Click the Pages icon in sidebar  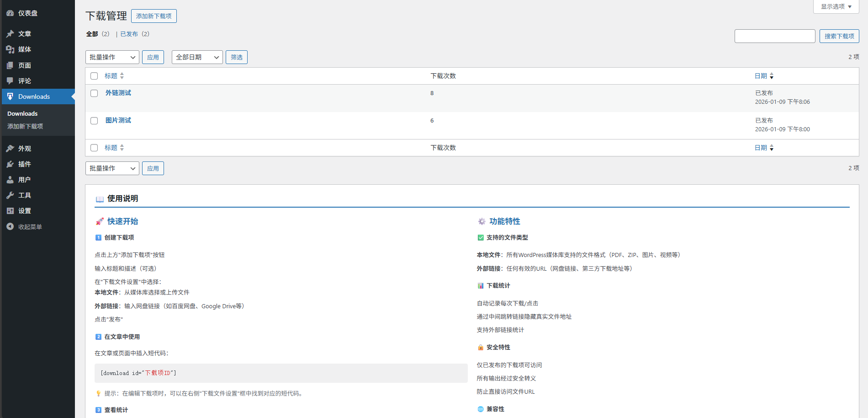10,65
